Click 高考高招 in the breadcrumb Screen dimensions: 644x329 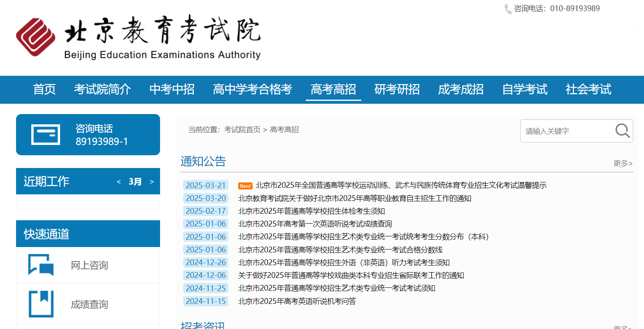click(x=284, y=130)
